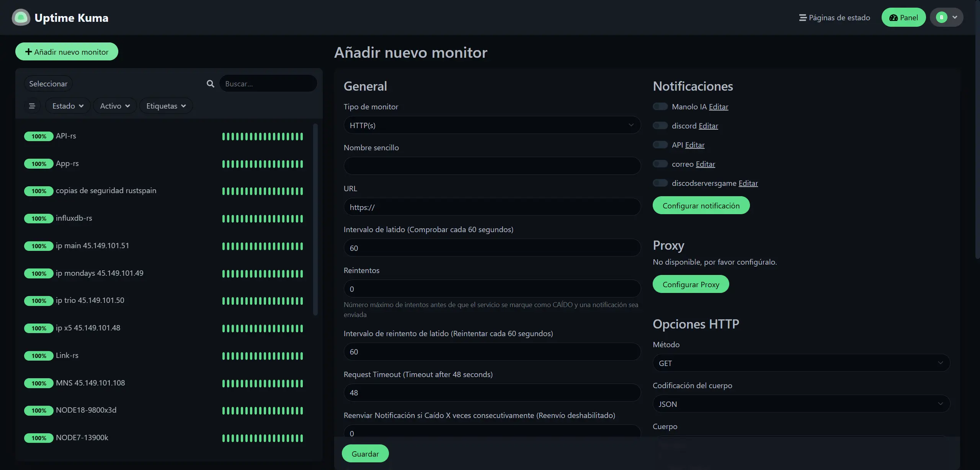The image size is (980, 470).
Task: Save the monitor with Guardar
Action: [365, 454]
